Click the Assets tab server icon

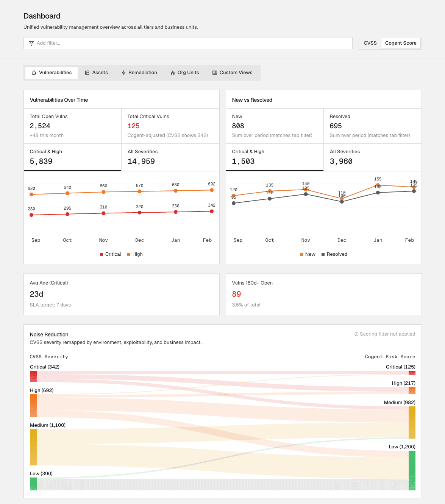(87, 73)
